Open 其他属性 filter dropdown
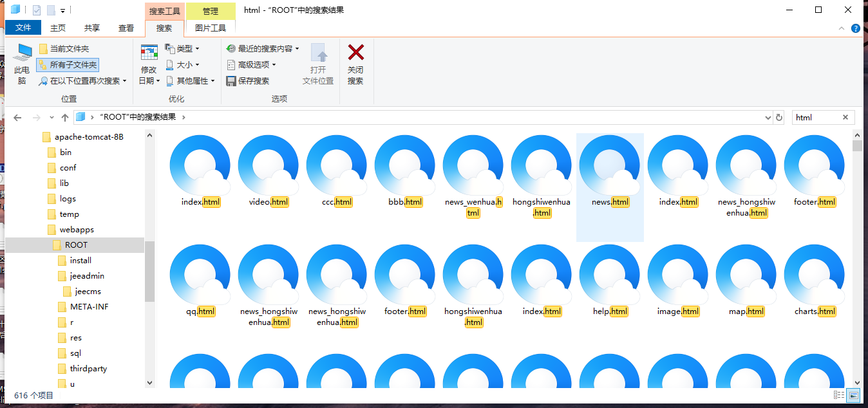 pyautogui.click(x=190, y=80)
